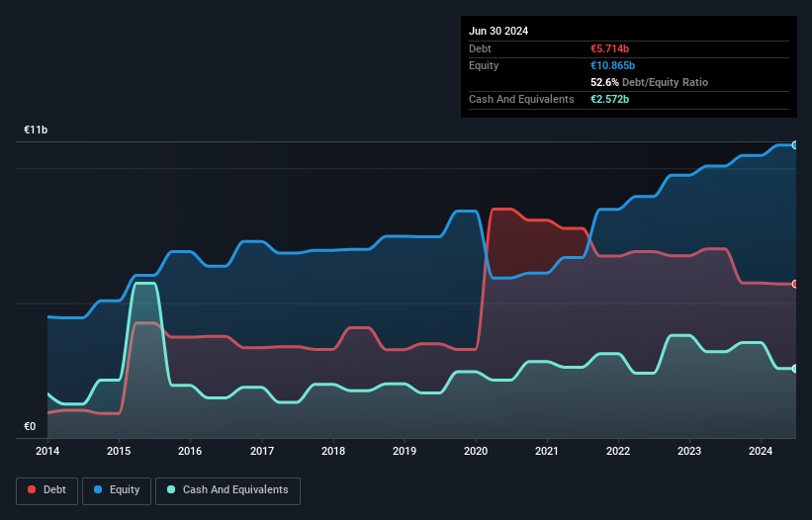Toggle Cash And Equivalents legend button
The height and width of the screenshot is (520, 812).
(x=227, y=490)
